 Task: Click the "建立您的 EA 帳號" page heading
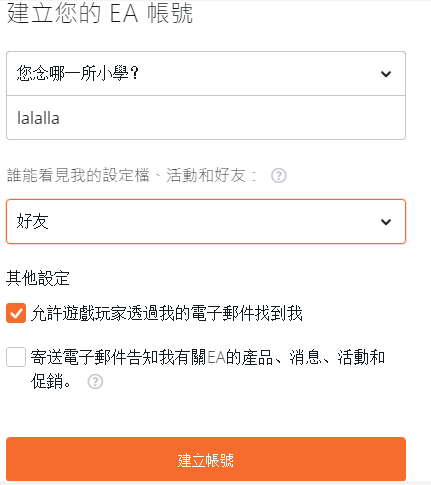point(100,13)
